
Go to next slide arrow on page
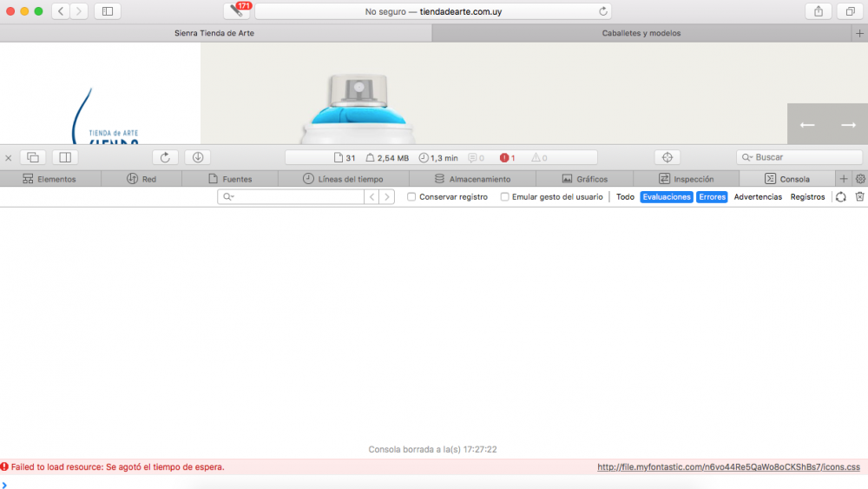pyautogui.click(x=848, y=124)
